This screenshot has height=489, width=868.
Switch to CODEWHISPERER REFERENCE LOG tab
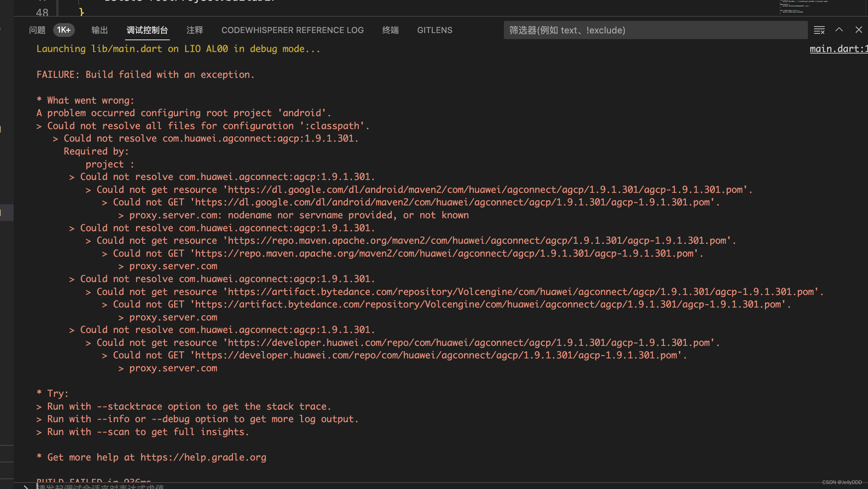pos(292,30)
